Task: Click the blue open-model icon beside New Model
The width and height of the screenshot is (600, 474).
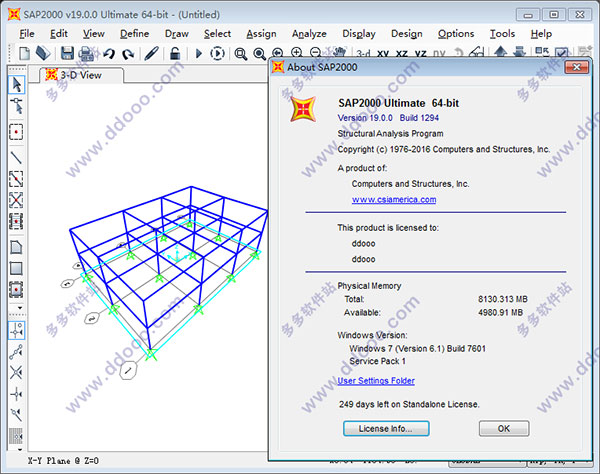Action: (43, 53)
